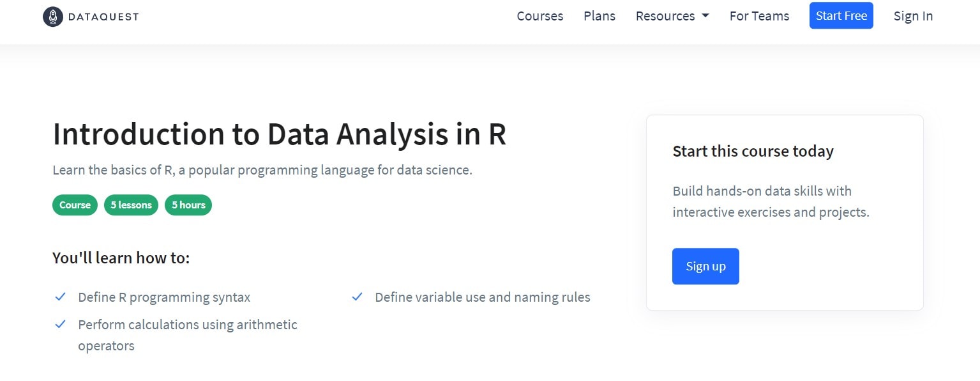
Task: Open the For Teams navigation item
Action: (x=759, y=16)
